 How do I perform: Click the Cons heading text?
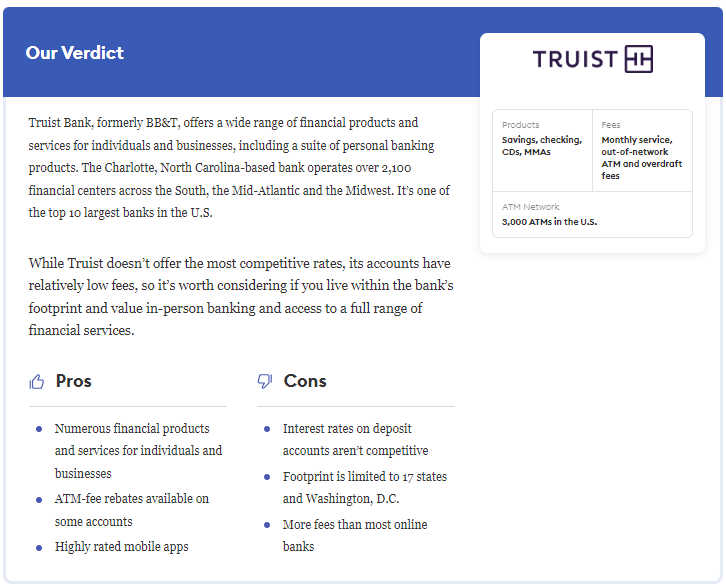coord(305,381)
